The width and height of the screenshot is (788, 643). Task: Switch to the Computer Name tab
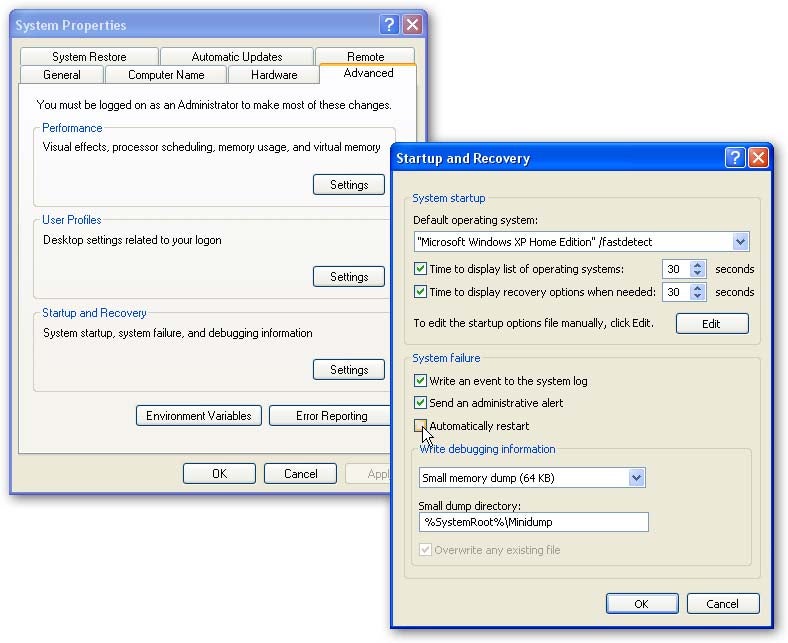click(166, 74)
